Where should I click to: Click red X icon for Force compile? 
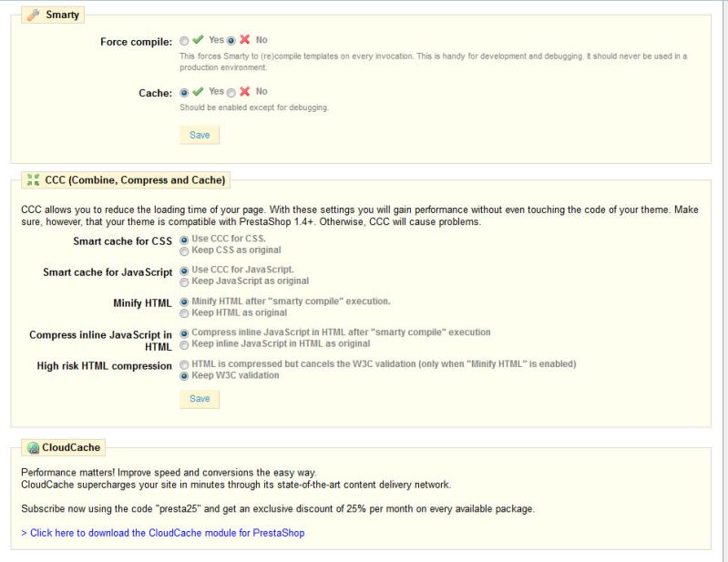pos(245,39)
